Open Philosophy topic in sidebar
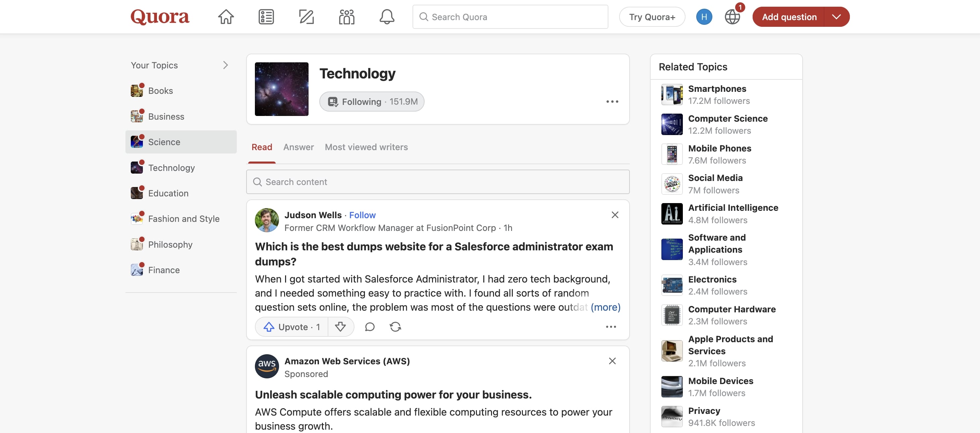The width and height of the screenshot is (980, 433). pyautogui.click(x=181, y=244)
